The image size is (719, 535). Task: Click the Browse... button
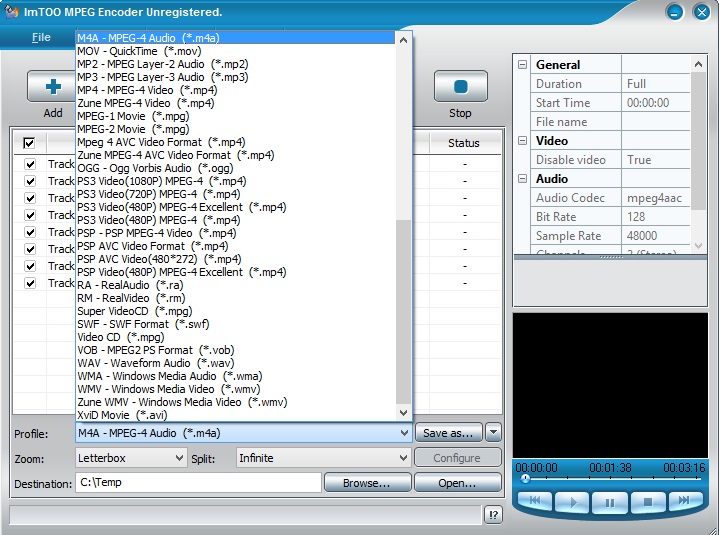[x=367, y=483]
